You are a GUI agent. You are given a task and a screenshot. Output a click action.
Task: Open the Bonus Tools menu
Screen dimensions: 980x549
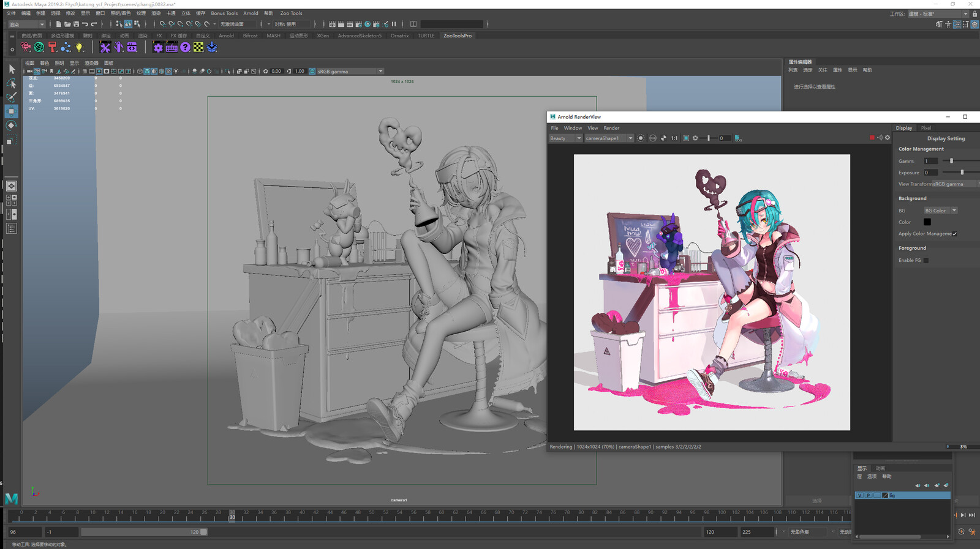pos(224,13)
